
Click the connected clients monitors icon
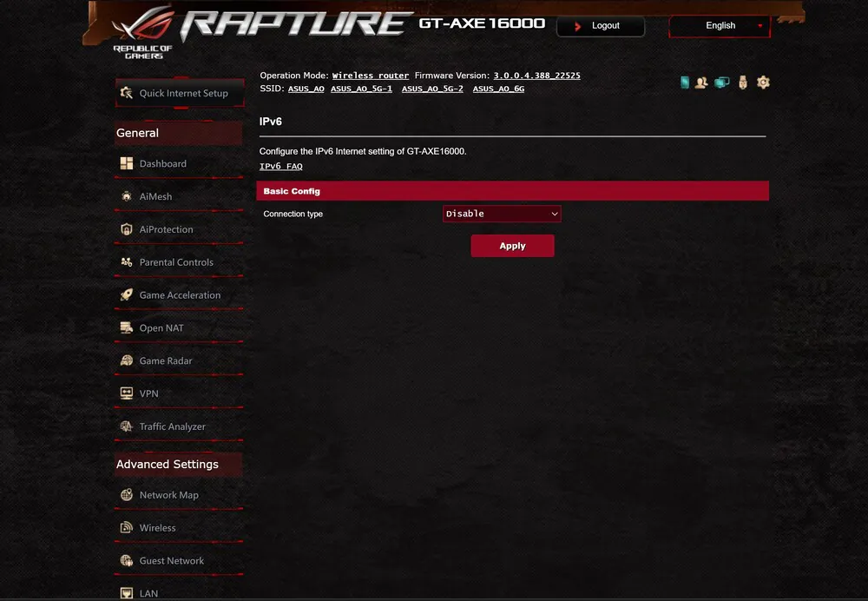click(722, 83)
